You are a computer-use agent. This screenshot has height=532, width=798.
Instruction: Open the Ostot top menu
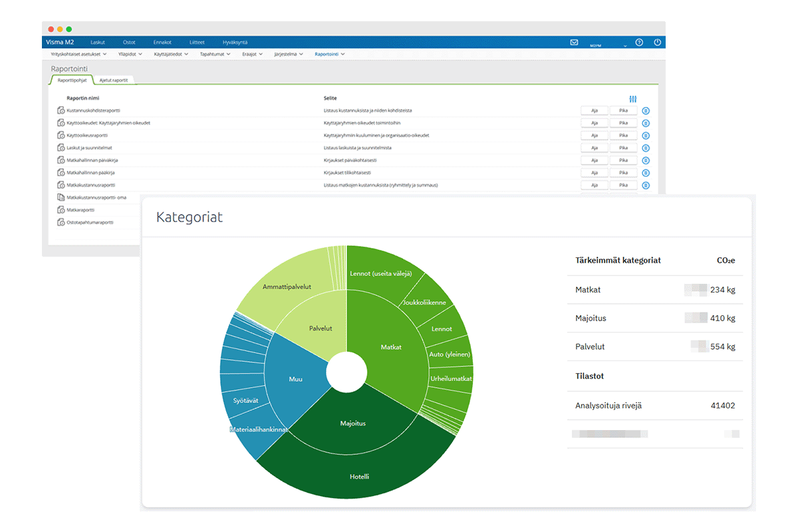point(130,43)
